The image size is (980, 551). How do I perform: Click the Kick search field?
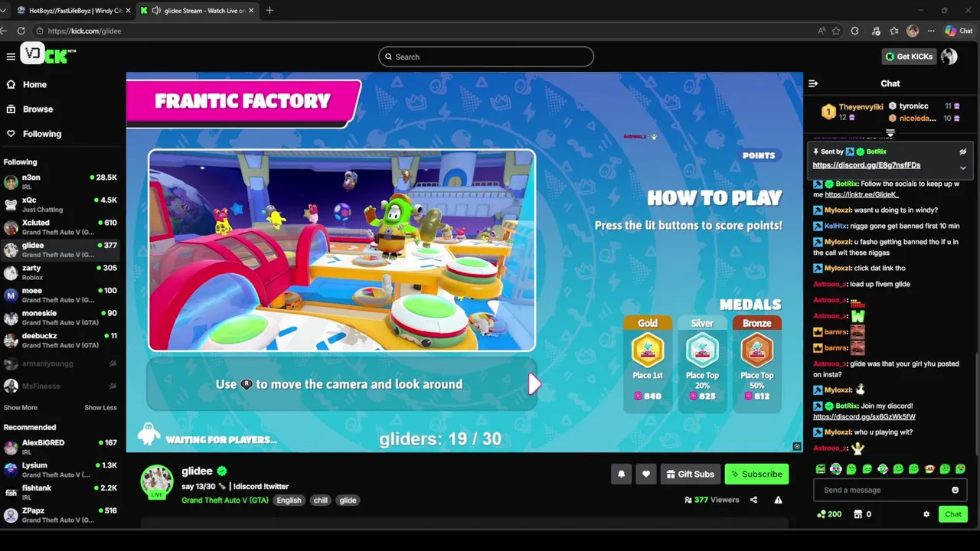485,57
